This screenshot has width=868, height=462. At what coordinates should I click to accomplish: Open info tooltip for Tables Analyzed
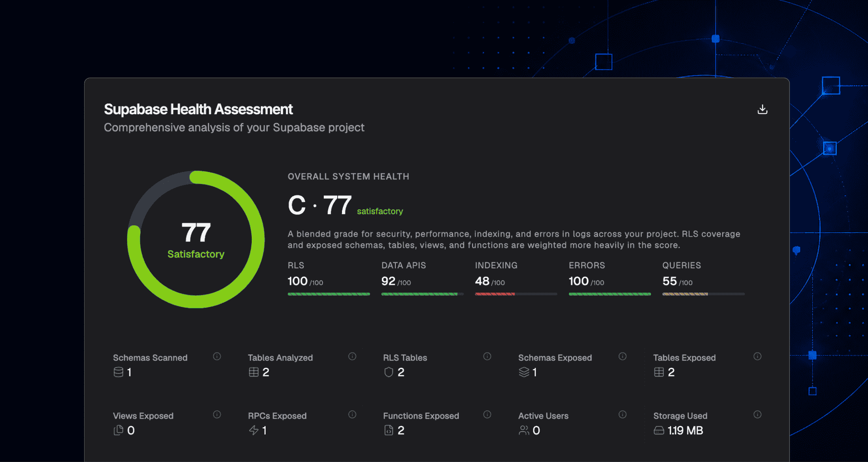pyautogui.click(x=352, y=356)
